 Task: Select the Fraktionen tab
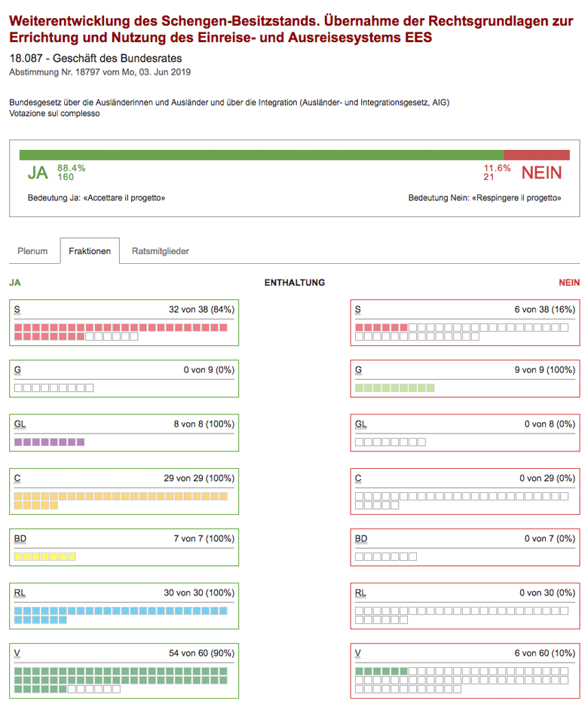point(90,251)
